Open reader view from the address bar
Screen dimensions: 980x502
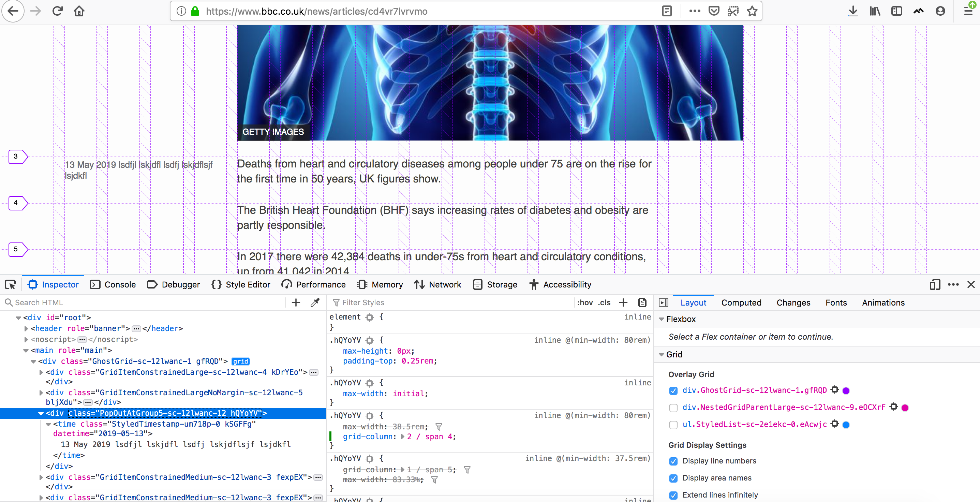tap(667, 11)
